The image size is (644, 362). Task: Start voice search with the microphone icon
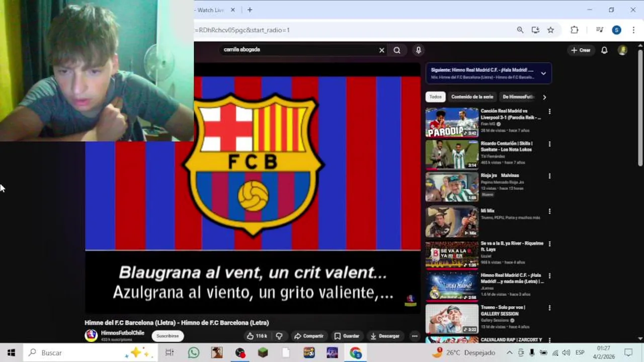(418, 50)
